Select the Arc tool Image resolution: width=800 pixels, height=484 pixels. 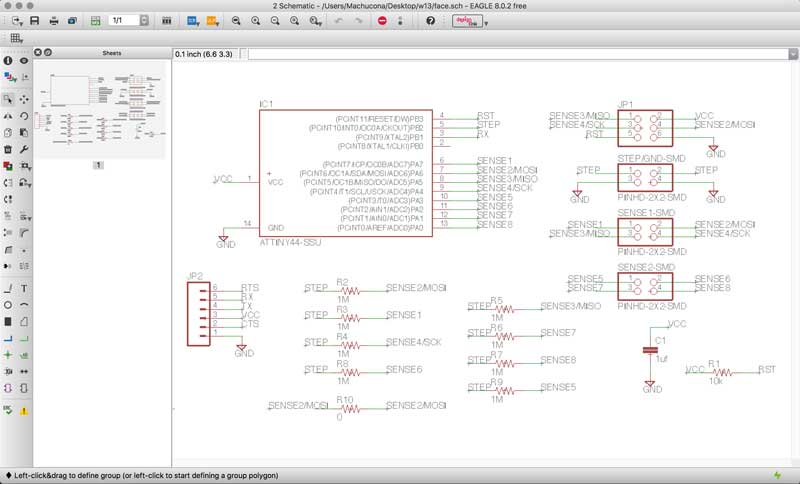pyautogui.click(x=24, y=305)
